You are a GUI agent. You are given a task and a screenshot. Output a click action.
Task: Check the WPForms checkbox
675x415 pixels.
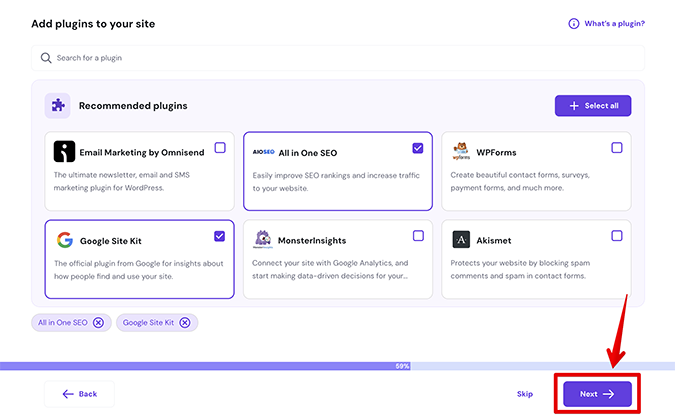pos(617,148)
